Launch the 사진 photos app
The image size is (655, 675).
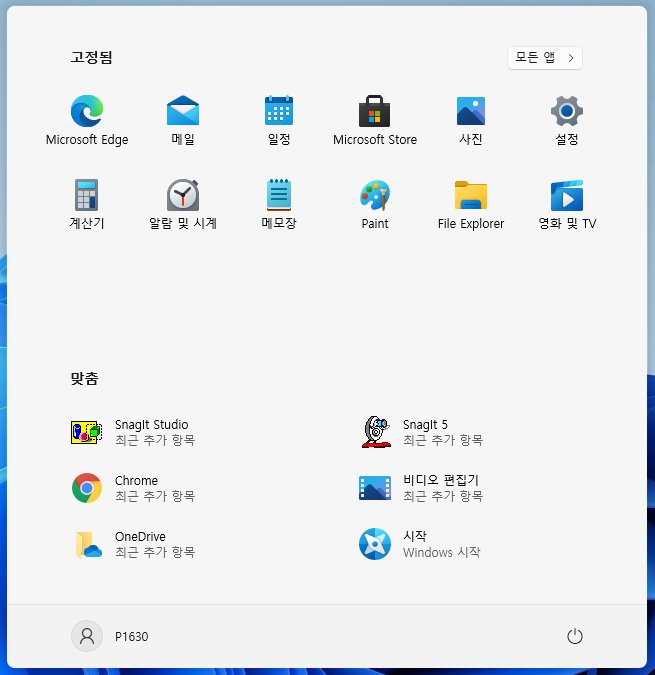tap(471, 121)
